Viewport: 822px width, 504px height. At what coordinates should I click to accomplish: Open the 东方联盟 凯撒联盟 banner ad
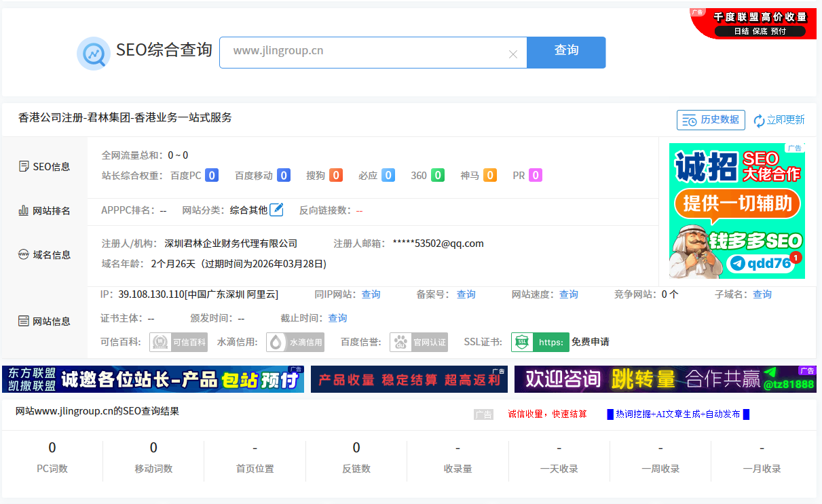[x=153, y=379]
